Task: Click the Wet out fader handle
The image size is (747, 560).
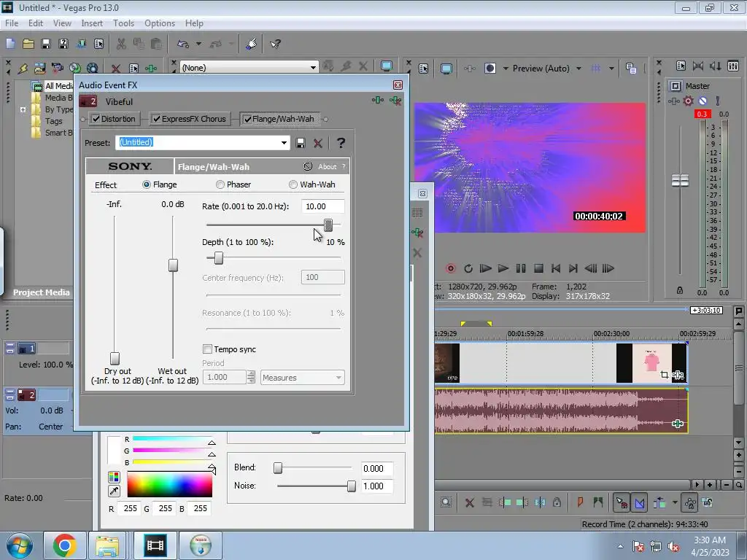Action: 173,265
